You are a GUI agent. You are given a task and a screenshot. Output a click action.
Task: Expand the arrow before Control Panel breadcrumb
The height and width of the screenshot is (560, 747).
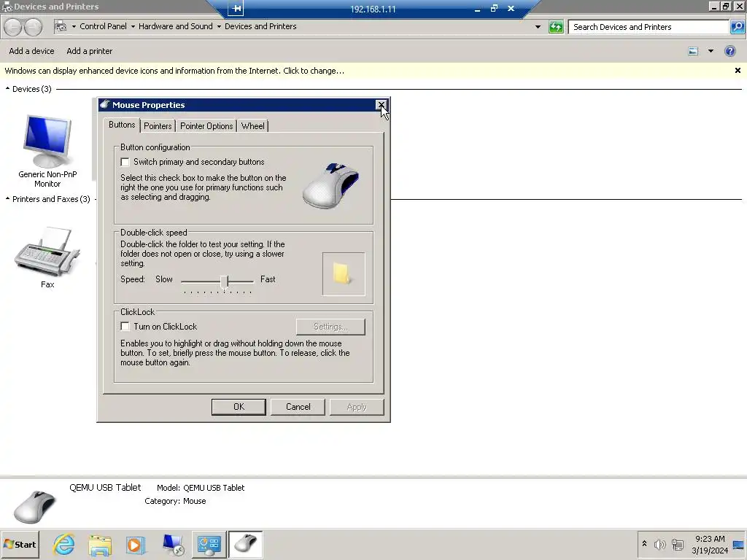pyautogui.click(x=74, y=27)
